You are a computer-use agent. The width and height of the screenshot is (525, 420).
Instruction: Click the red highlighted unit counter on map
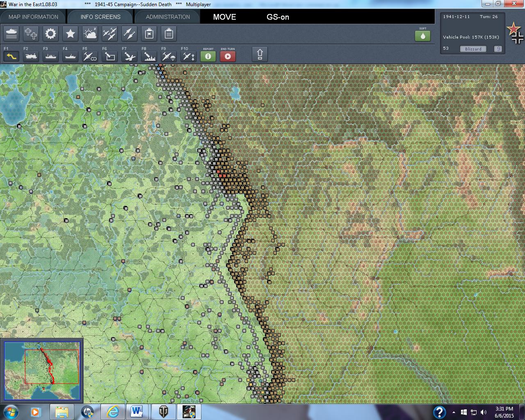point(222,175)
